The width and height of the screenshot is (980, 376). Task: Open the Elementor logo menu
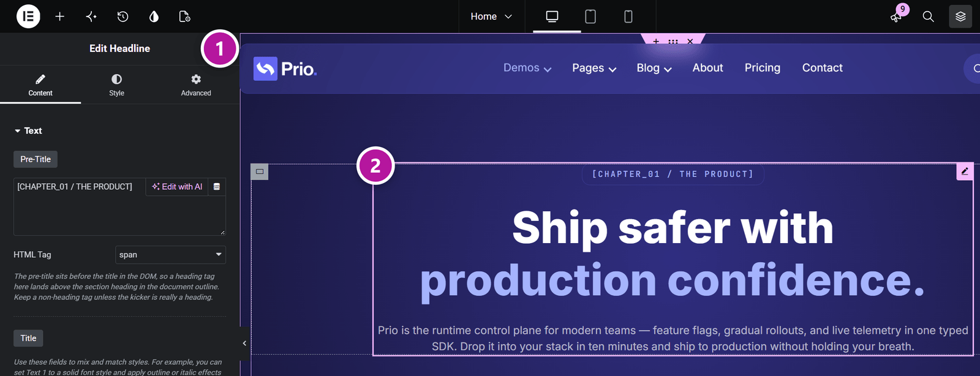point(28,17)
